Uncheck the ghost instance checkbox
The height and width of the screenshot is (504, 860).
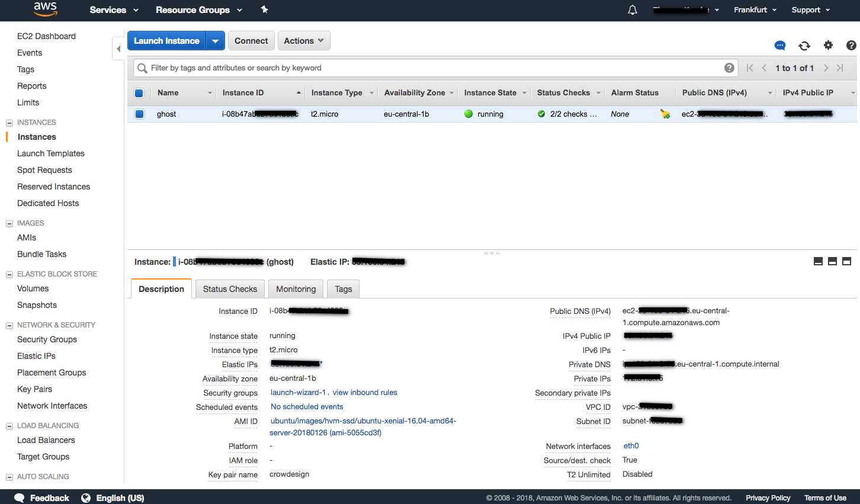tap(139, 114)
